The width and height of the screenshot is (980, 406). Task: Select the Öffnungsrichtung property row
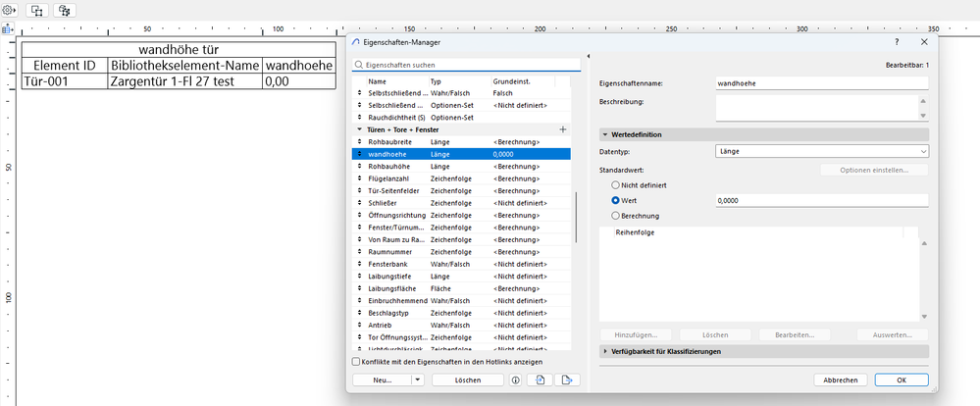[x=461, y=216]
